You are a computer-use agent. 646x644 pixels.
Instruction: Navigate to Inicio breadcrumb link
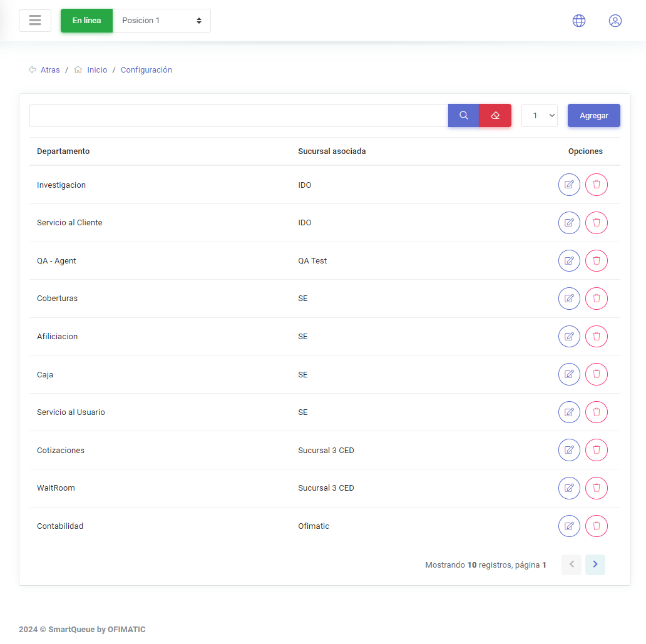tap(97, 70)
